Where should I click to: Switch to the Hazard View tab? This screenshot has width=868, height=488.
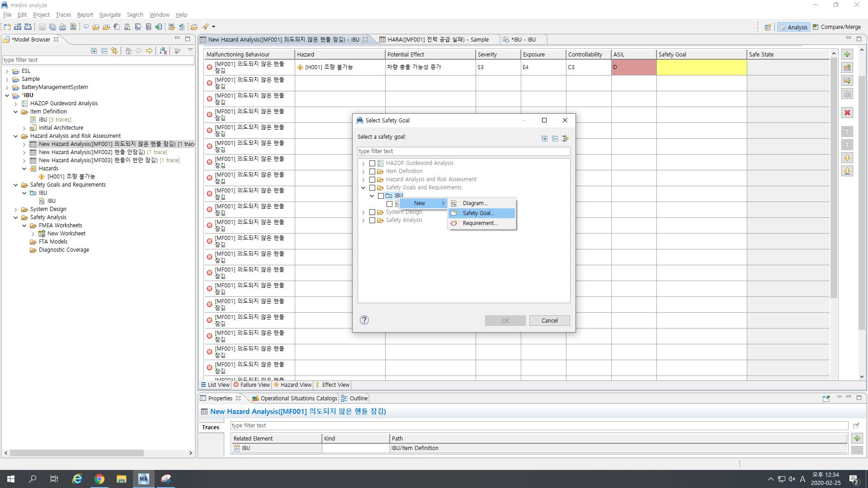point(292,385)
